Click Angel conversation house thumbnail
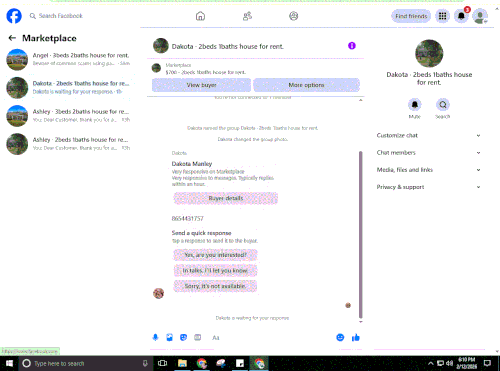 [17, 59]
